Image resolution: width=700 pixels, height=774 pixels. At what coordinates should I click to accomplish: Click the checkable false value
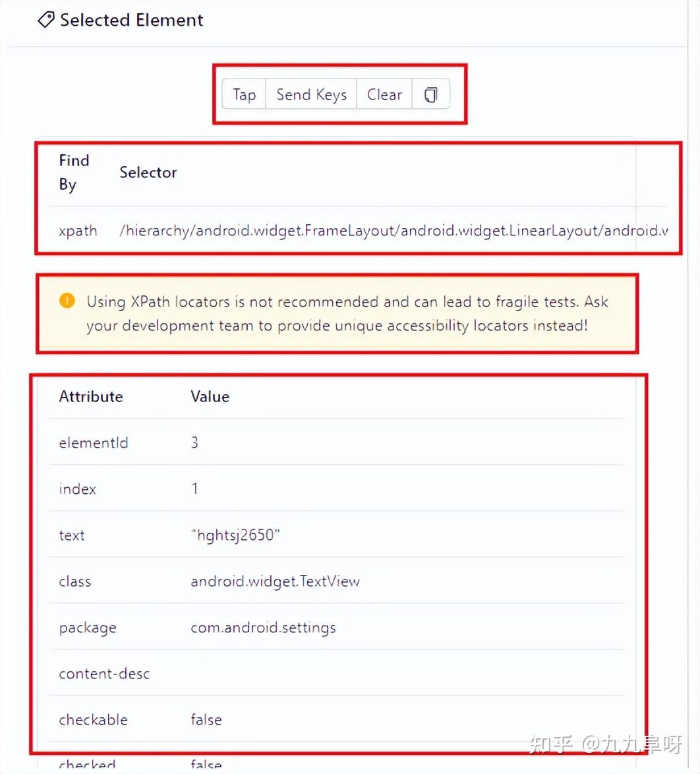206,719
